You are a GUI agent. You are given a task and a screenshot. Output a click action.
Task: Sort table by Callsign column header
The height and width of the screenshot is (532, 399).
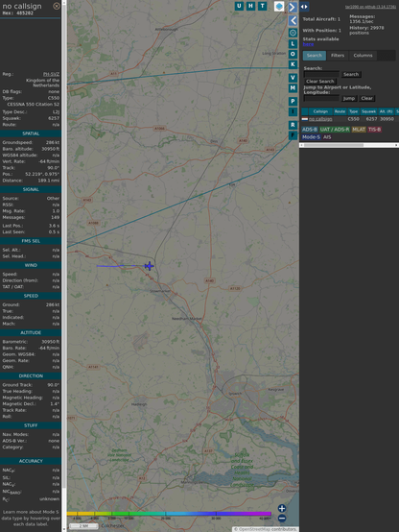(x=320, y=111)
